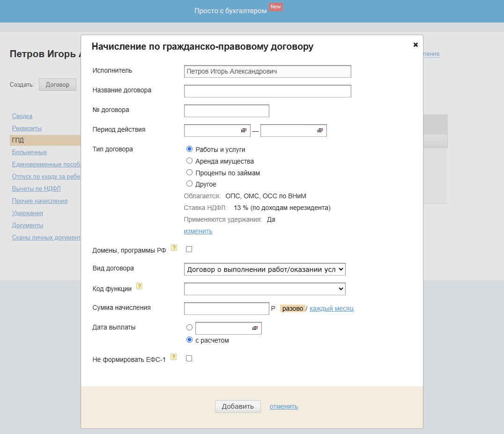Click help icon next to Не формировать ЕФС-1

tap(174, 357)
